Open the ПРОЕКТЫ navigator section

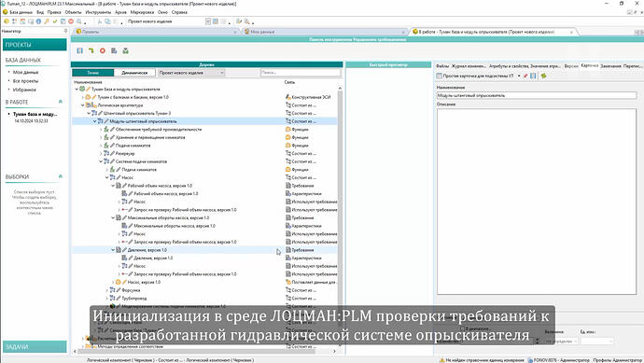coord(35,45)
